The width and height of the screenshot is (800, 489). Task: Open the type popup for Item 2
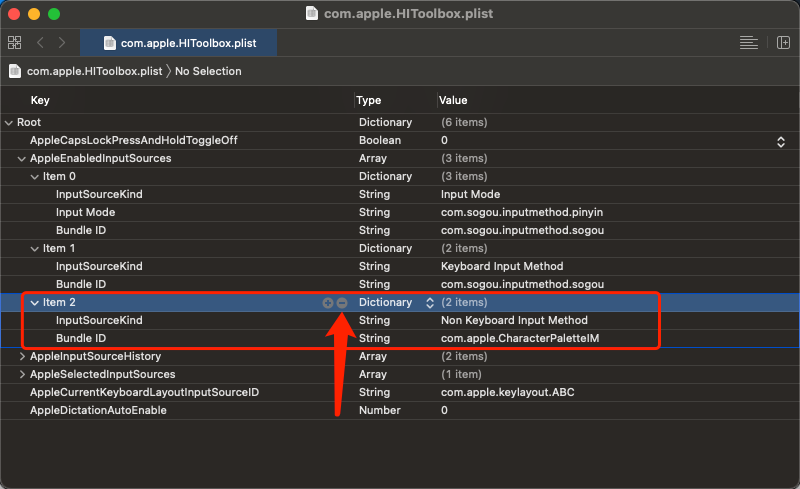coord(430,303)
